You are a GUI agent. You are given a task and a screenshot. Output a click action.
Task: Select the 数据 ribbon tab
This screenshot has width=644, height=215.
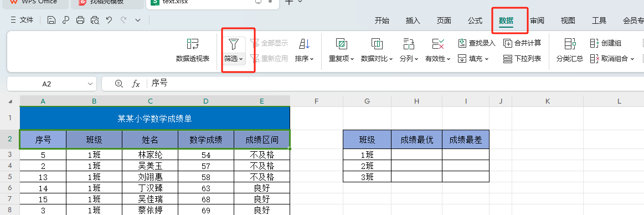point(506,21)
